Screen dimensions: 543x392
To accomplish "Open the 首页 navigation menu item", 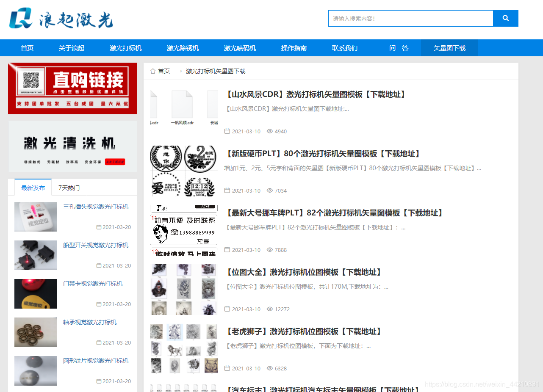I will click(x=27, y=48).
